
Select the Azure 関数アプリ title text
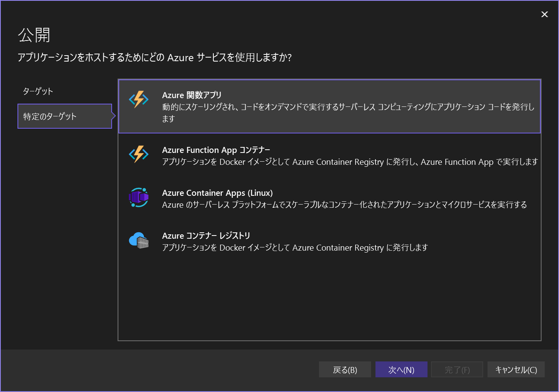click(x=191, y=95)
